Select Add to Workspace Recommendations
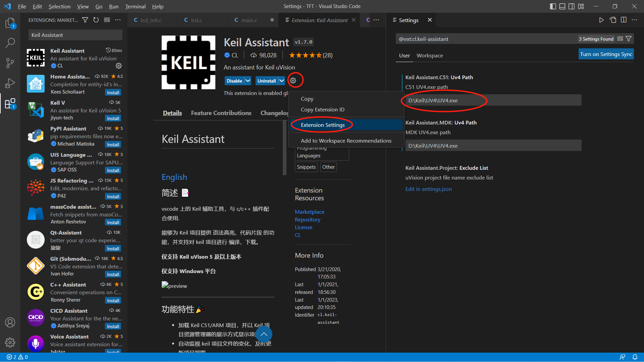Screen dimensions: 644x362 pyautogui.click(x=346, y=141)
